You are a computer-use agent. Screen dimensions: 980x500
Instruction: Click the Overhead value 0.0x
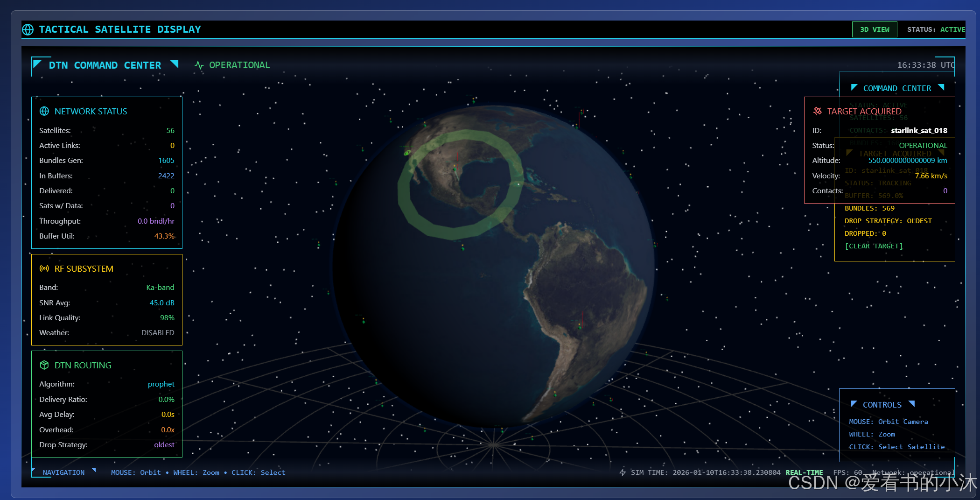[168, 430]
